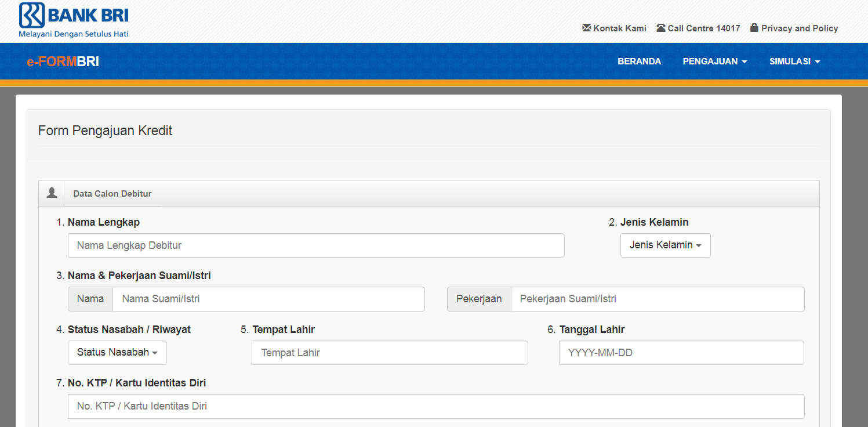Click the telephone icon beside Call Centre
868x427 pixels.
661,28
